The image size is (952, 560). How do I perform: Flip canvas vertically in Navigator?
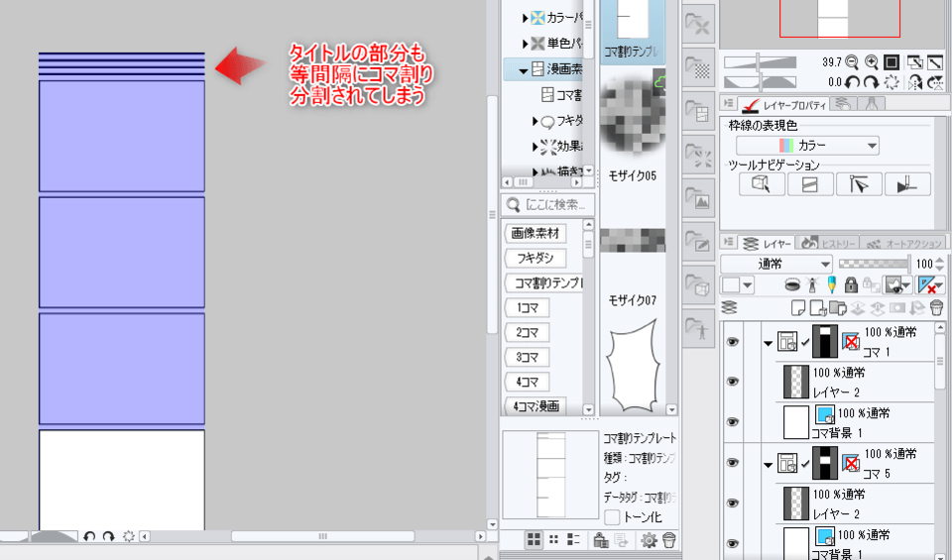[x=935, y=82]
